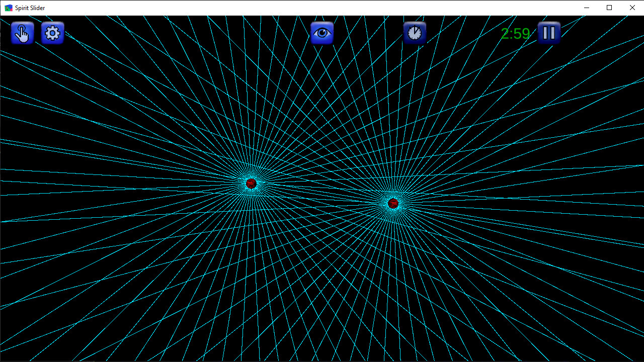644x362 pixels.
Task: Click the green 2:59 countdown text
Action: 516,33
